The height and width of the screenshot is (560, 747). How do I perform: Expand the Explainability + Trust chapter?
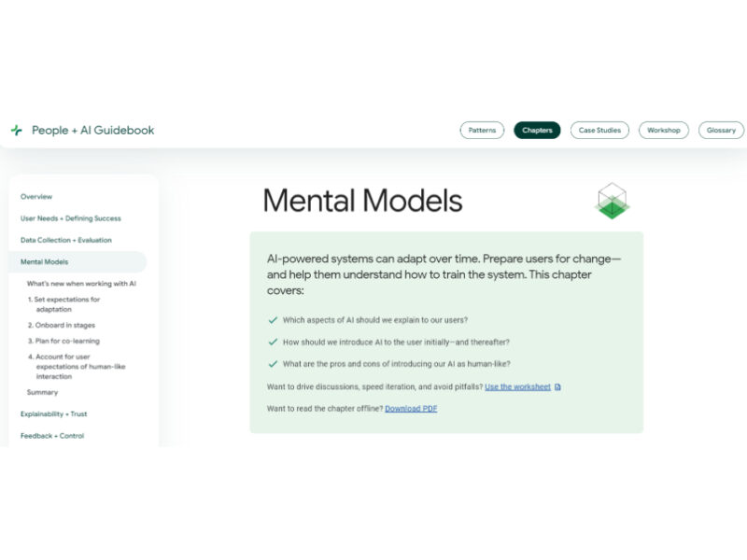point(53,413)
